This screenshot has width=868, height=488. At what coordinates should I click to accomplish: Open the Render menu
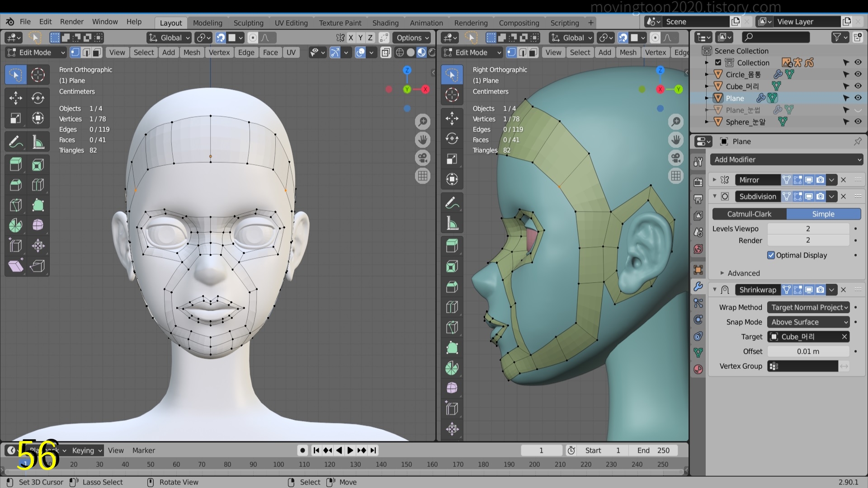(x=72, y=22)
